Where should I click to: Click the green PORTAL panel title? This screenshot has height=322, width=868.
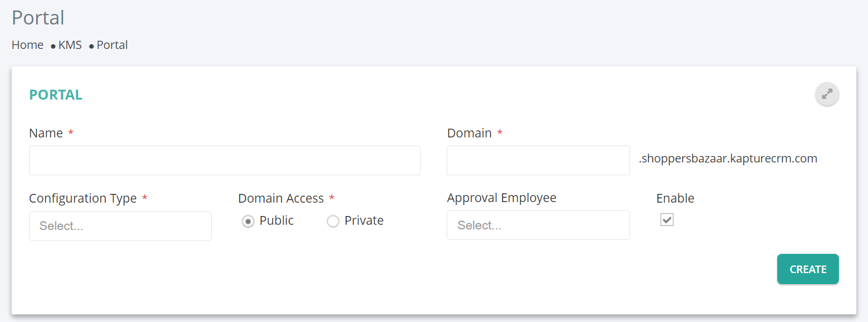pyautogui.click(x=56, y=95)
